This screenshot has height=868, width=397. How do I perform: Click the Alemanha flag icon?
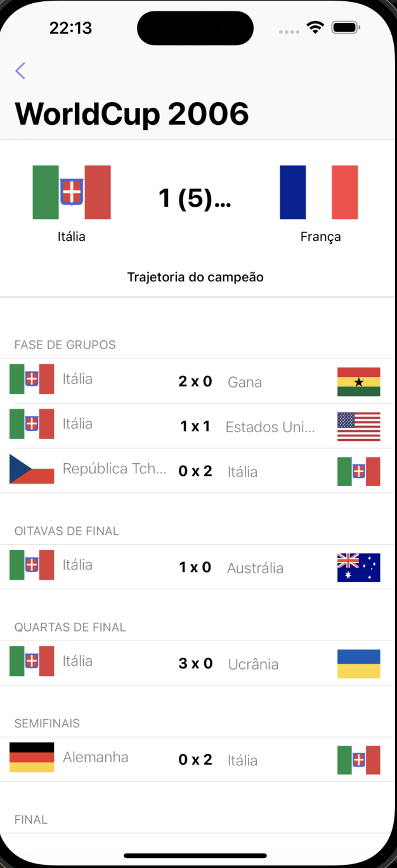[x=32, y=757]
